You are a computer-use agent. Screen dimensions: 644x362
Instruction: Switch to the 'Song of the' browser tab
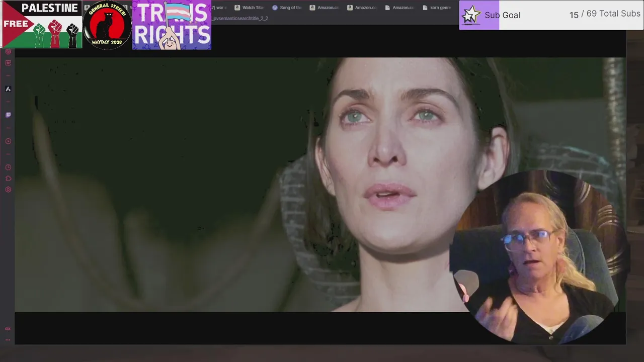(x=287, y=8)
